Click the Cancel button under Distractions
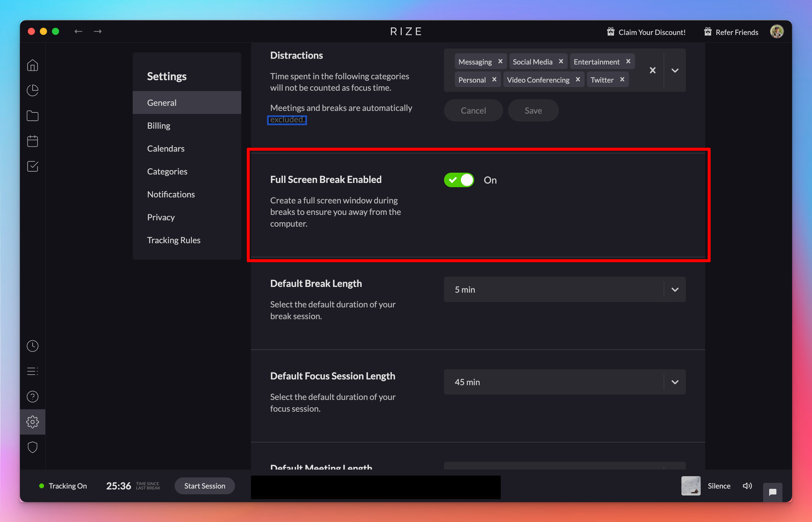 click(473, 111)
